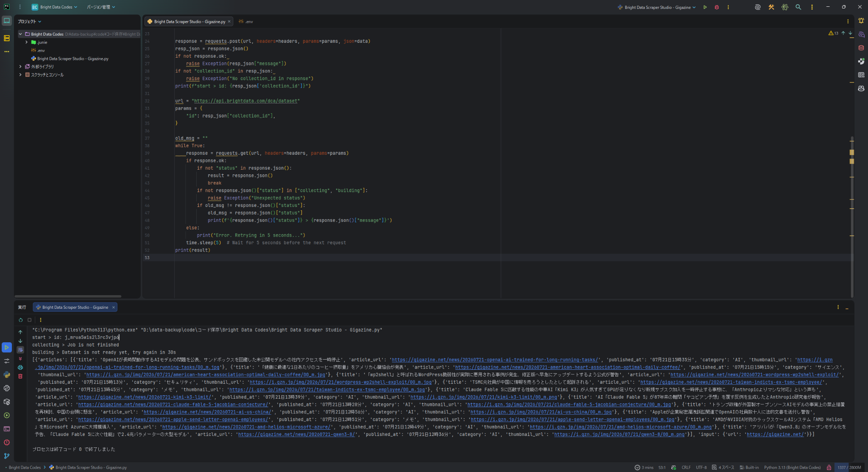The height and width of the screenshot is (472, 868).
Task: Click the 13 warnings inspection indicator
Action: [x=833, y=33]
